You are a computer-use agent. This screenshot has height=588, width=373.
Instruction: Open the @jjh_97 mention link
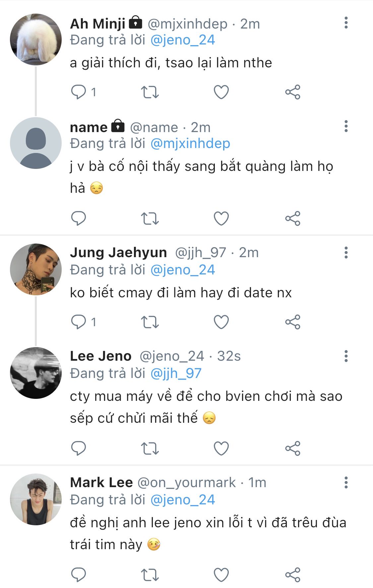176,373
